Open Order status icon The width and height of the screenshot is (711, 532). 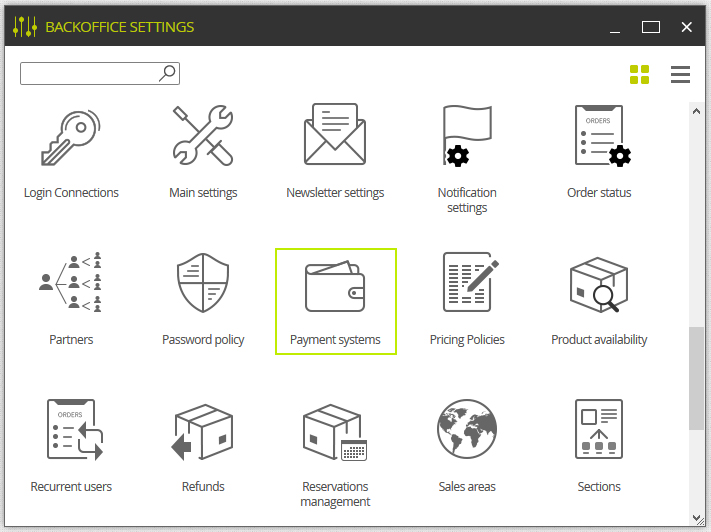[x=602, y=136]
